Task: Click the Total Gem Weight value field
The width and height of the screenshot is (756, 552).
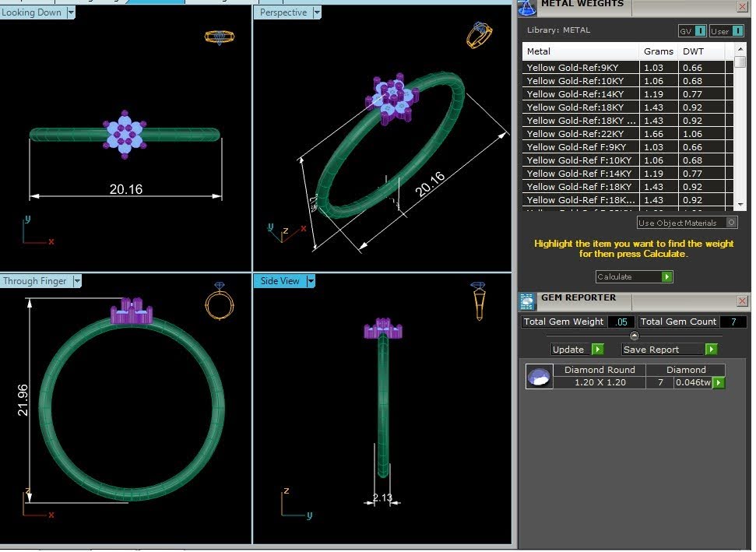Action: coord(621,322)
